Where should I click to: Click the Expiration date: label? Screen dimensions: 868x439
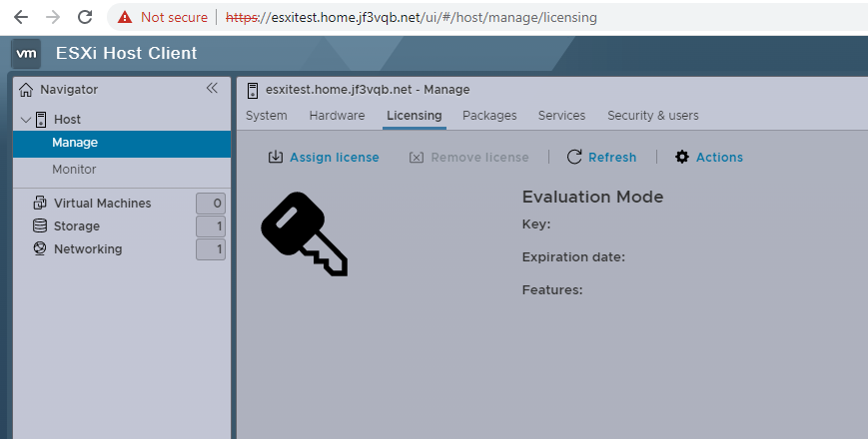click(573, 257)
